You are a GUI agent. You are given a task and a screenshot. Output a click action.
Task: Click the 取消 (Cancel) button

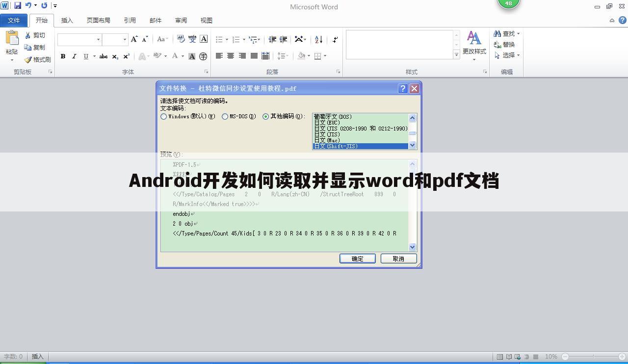click(x=399, y=259)
